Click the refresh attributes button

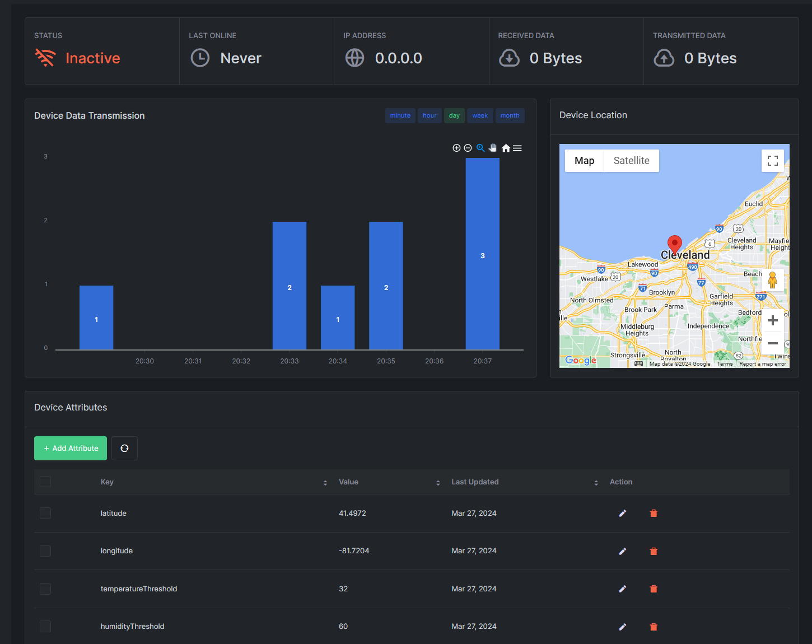click(124, 448)
